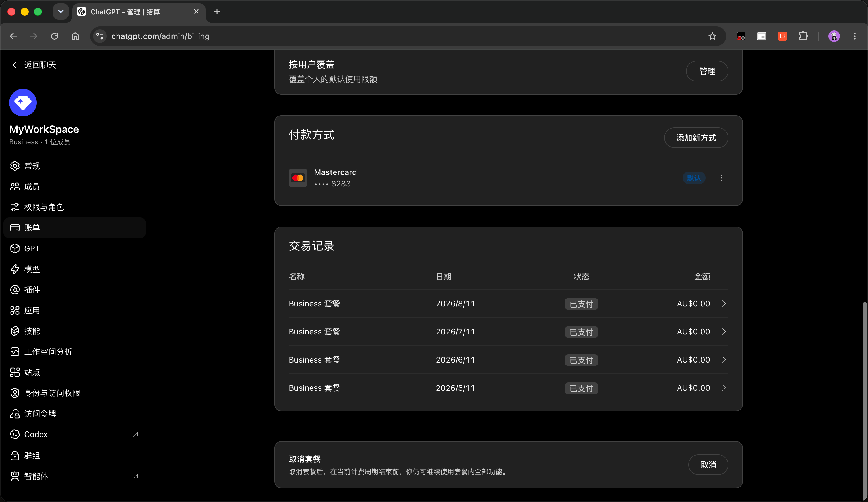
Task: Open the 访问令牌 access tokens page
Action: [74, 414]
